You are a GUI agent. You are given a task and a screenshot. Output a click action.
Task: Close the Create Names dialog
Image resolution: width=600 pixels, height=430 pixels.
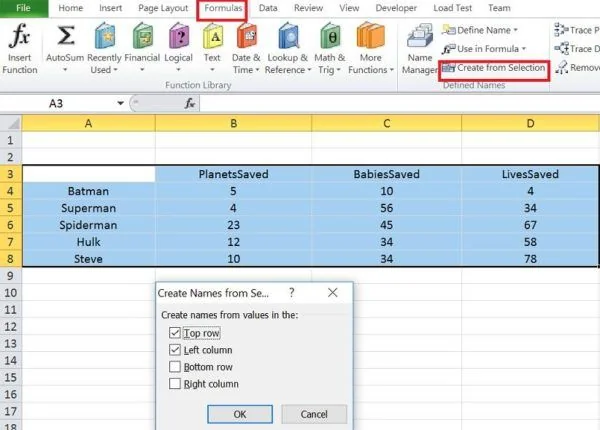(x=333, y=293)
